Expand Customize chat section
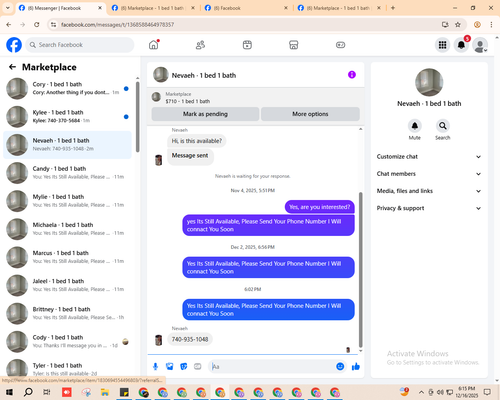Screen dimensions: 500x400 tap(429, 157)
